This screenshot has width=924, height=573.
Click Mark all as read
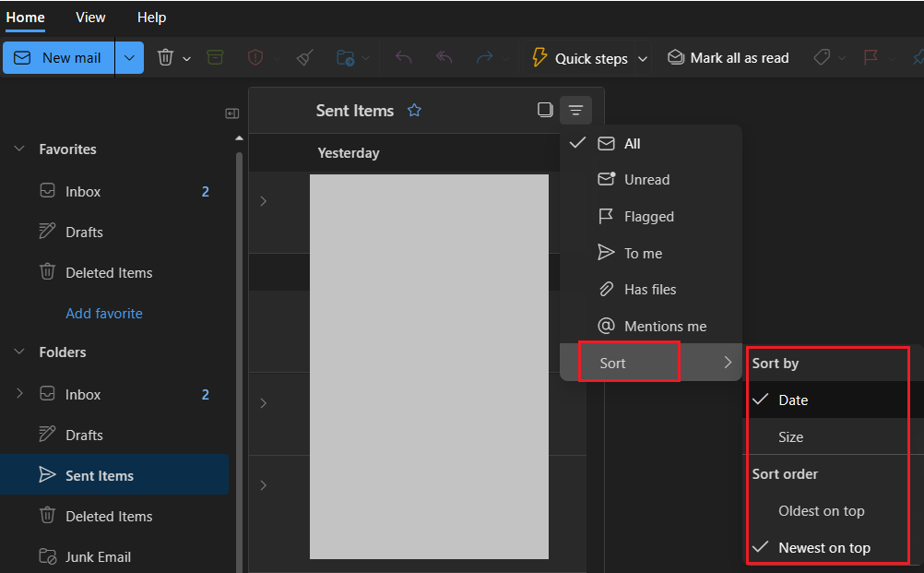728,58
